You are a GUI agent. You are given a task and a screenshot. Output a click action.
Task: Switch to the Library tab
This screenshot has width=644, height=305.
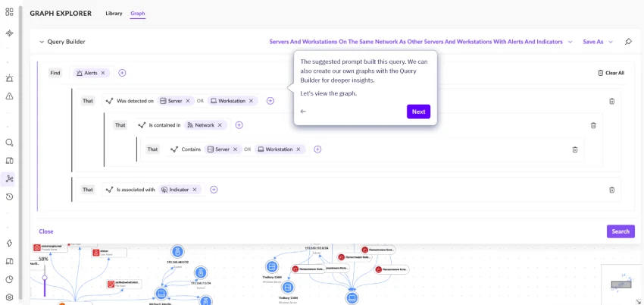pyautogui.click(x=114, y=14)
